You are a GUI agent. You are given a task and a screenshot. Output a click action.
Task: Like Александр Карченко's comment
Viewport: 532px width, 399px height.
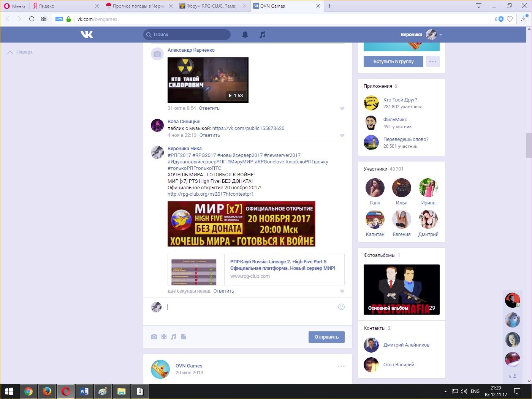[342, 108]
